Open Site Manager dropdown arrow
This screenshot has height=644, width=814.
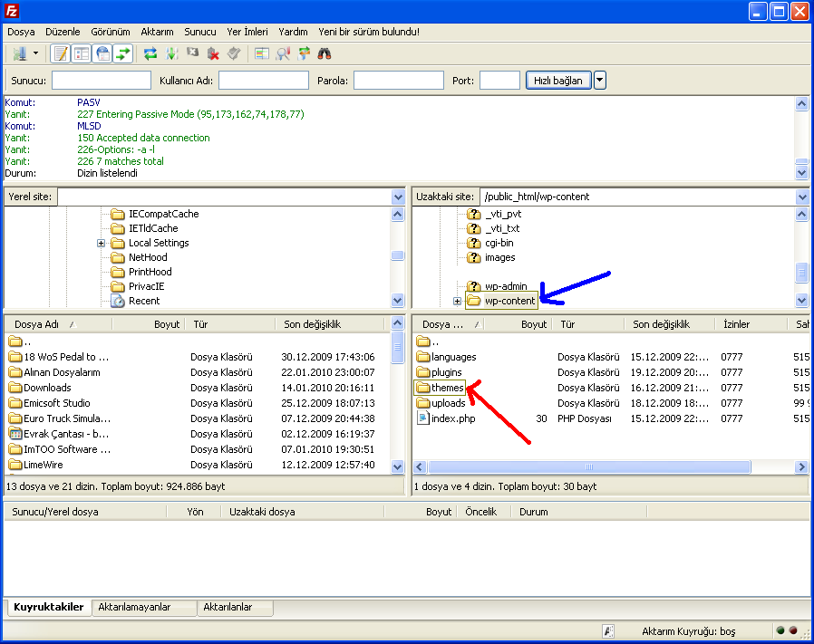pos(35,53)
